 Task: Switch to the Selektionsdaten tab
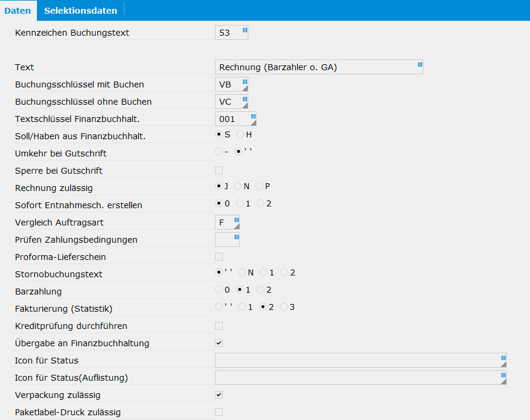(x=80, y=11)
